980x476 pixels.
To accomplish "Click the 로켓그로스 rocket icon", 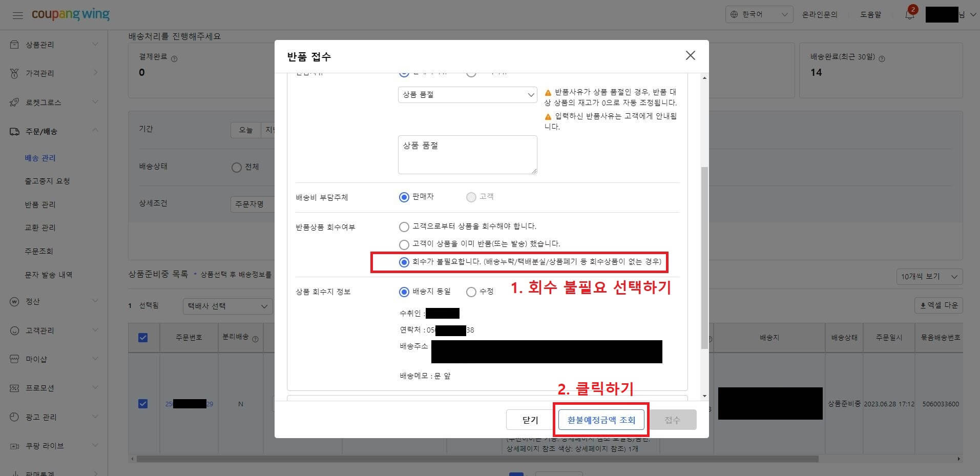I will point(15,102).
